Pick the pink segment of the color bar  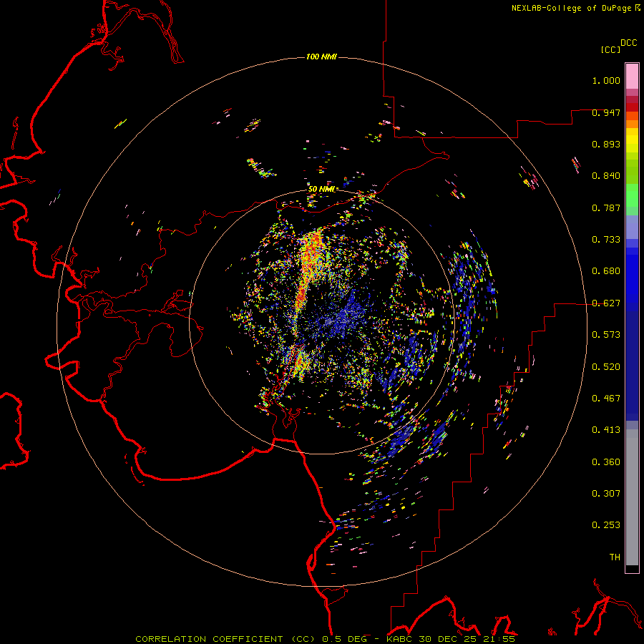pos(632,77)
